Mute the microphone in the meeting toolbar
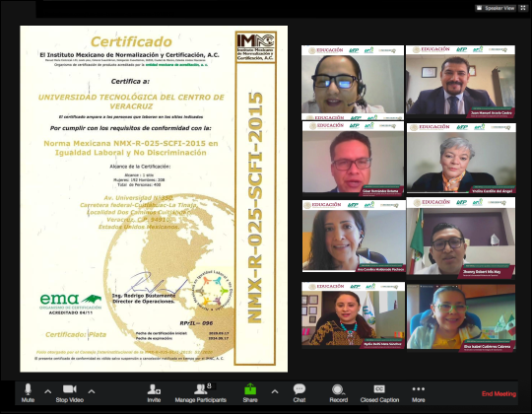 pyautogui.click(x=28, y=393)
